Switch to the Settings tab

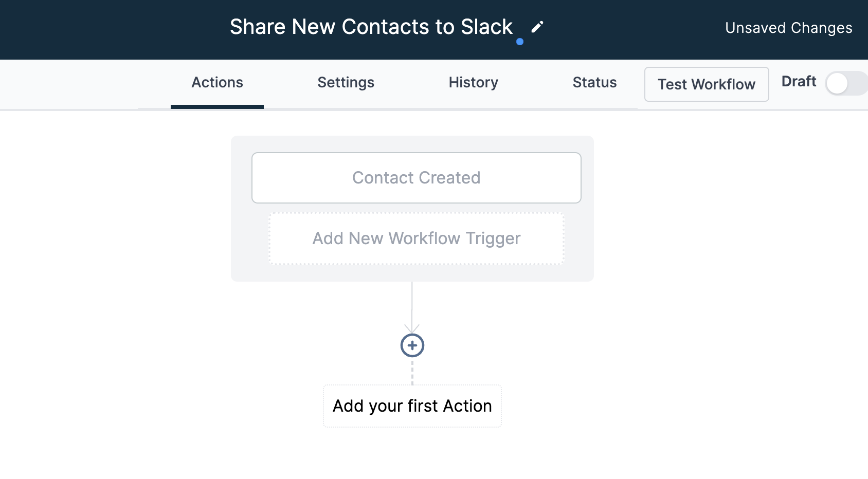click(x=346, y=82)
